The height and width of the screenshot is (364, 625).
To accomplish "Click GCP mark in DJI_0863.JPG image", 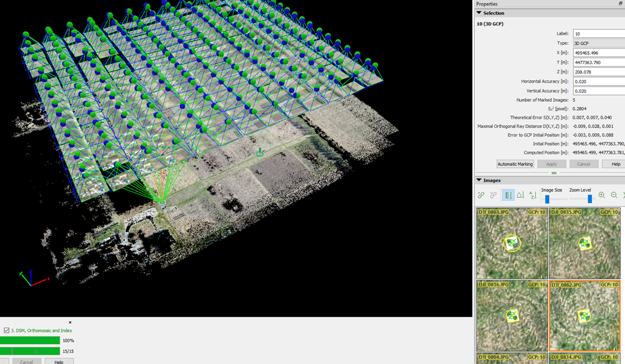I will [x=512, y=243].
